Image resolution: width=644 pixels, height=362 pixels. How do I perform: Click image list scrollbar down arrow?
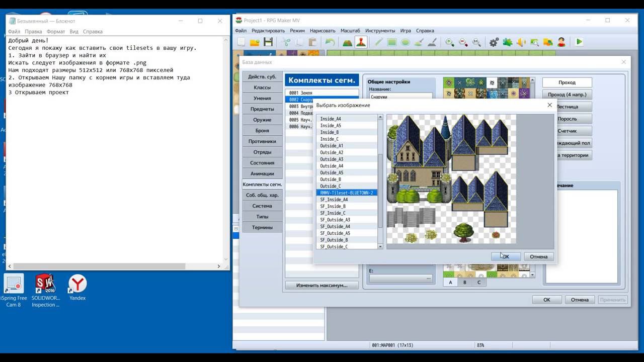pyautogui.click(x=380, y=246)
